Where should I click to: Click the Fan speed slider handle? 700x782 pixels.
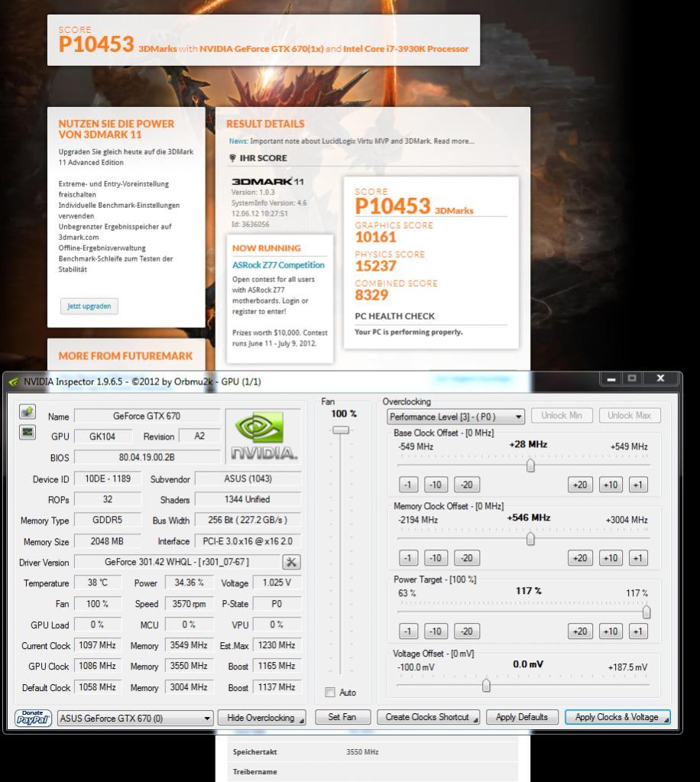pos(341,430)
